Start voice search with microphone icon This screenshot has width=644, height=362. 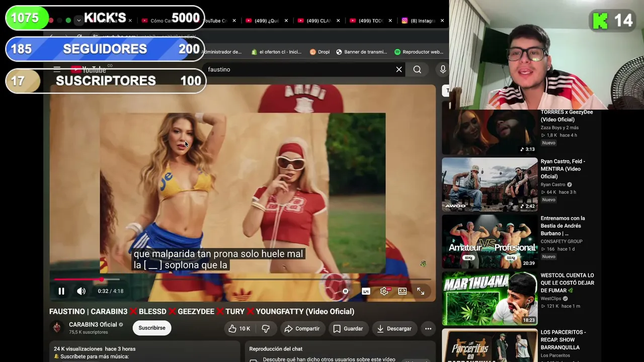pos(443,69)
